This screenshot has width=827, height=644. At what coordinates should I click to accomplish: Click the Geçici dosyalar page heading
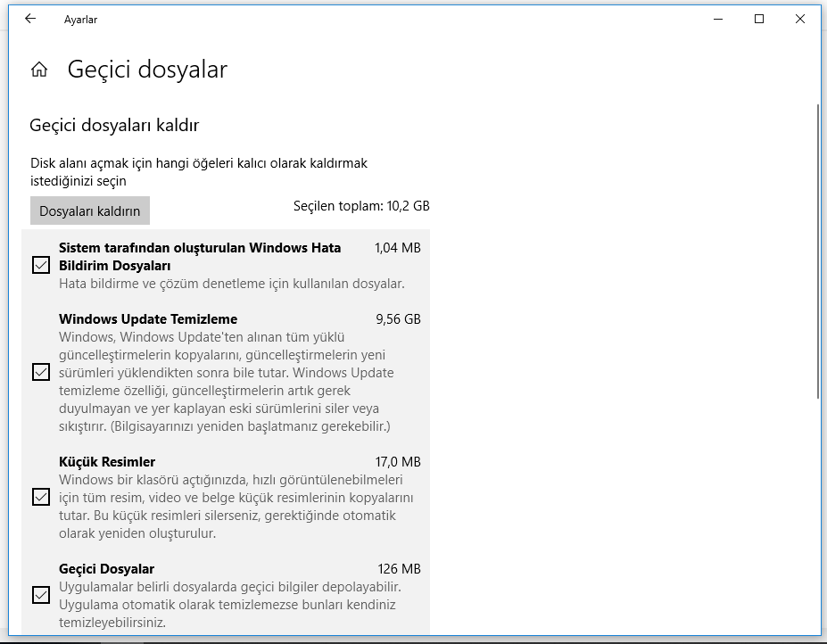pos(147,70)
